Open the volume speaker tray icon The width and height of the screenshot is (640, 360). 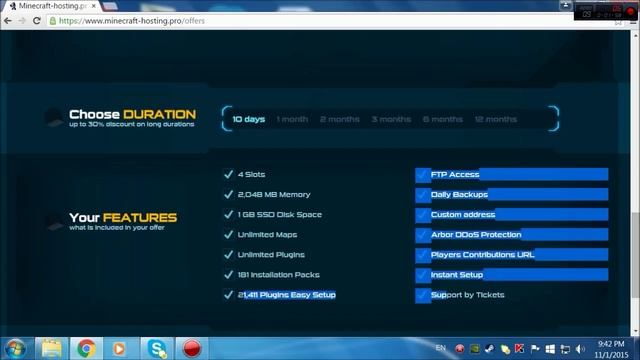580,349
